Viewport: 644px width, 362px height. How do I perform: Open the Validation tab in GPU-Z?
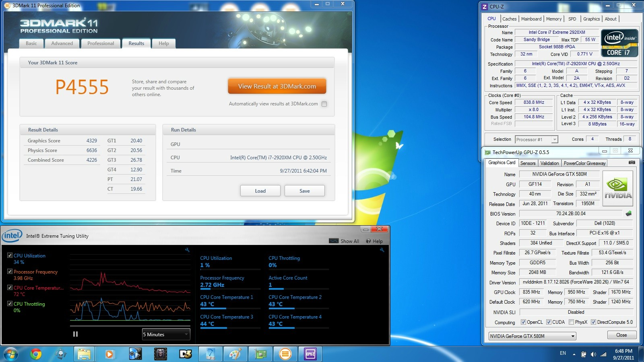549,163
